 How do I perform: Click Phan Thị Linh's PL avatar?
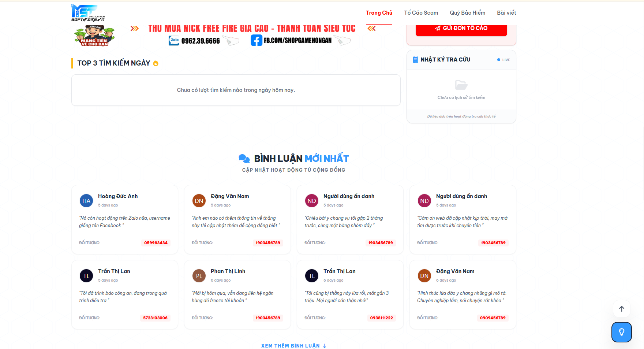tap(199, 276)
